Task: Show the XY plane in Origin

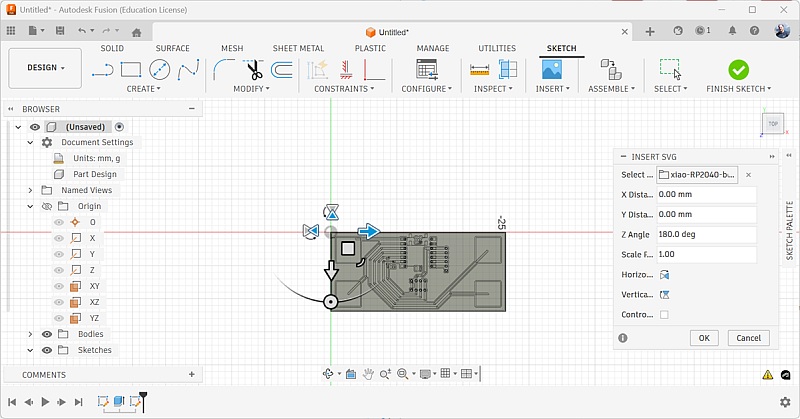Action: 59,286
